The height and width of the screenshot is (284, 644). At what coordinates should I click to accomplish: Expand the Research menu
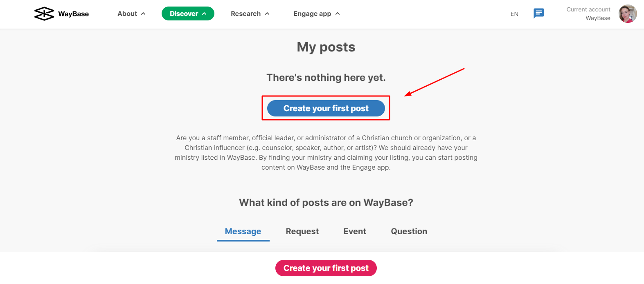250,13
